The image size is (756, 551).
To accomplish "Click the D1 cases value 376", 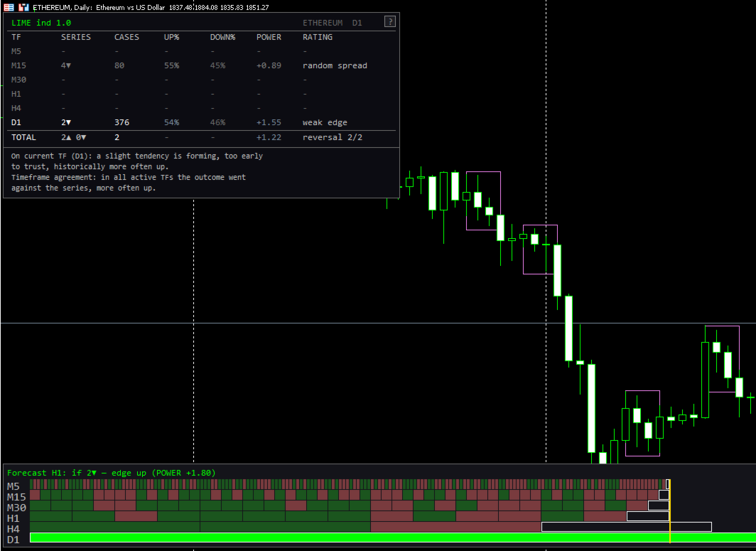I will 121,122.
